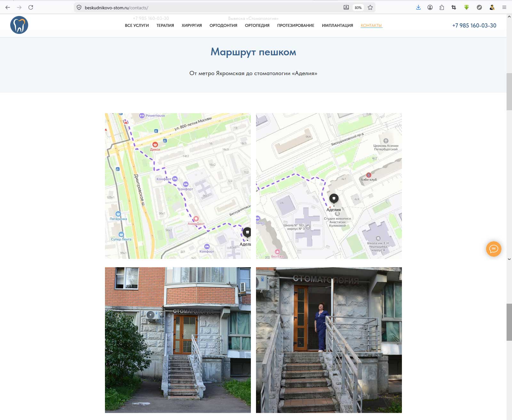The image size is (512, 420).
Task: Open site security shield icon in address bar
Action: (x=79, y=7)
